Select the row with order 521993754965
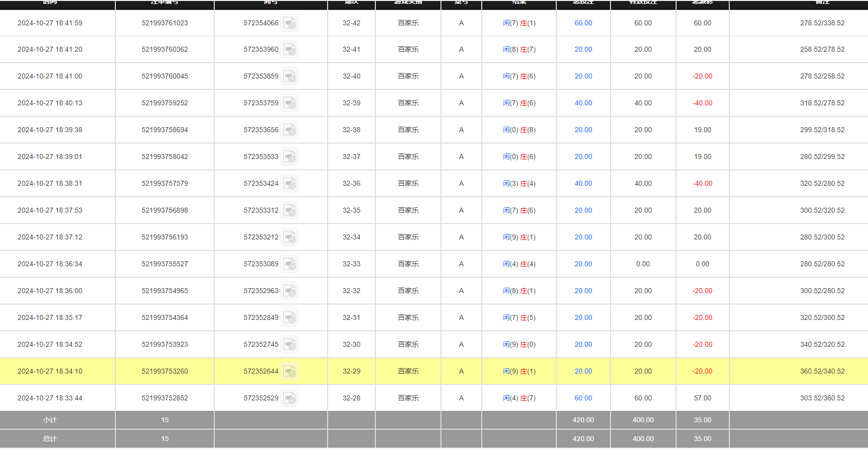Screen dimensions: 868x460 (165, 291)
